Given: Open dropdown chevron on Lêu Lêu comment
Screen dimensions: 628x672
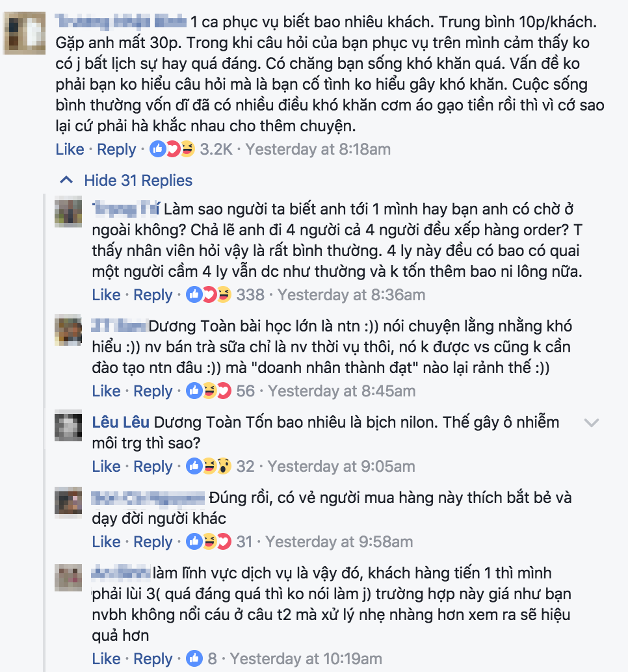Looking at the screenshot, I should [x=591, y=423].
